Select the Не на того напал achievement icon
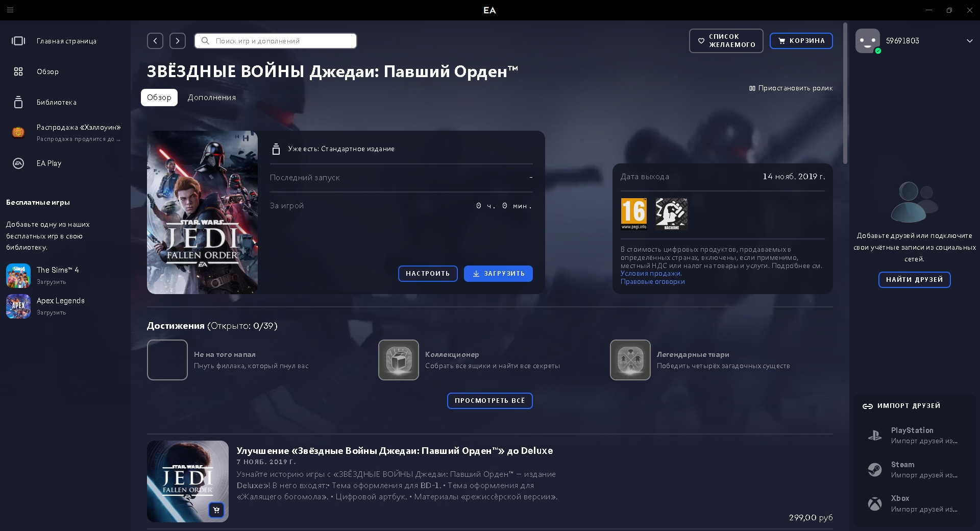 point(167,360)
